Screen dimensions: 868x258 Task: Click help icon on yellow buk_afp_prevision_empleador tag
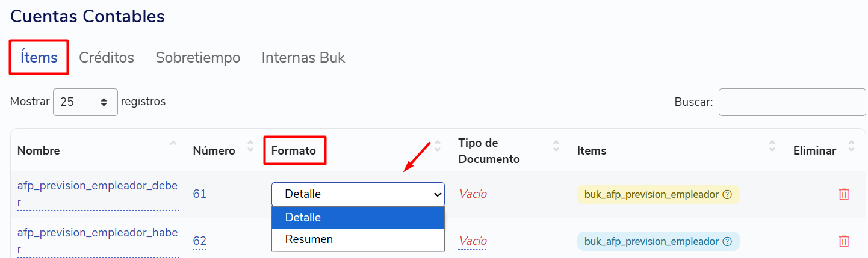[x=727, y=195]
